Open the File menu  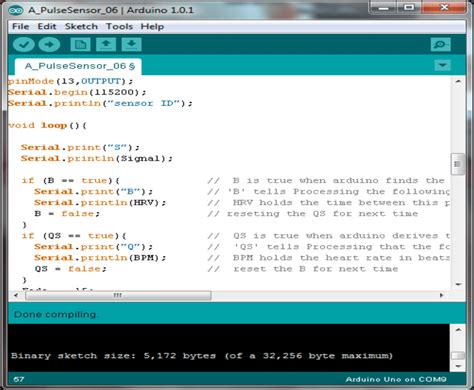21,26
